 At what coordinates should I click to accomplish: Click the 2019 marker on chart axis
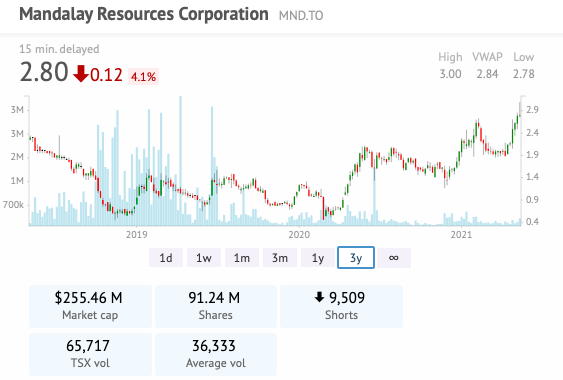click(x=136, y=235)
